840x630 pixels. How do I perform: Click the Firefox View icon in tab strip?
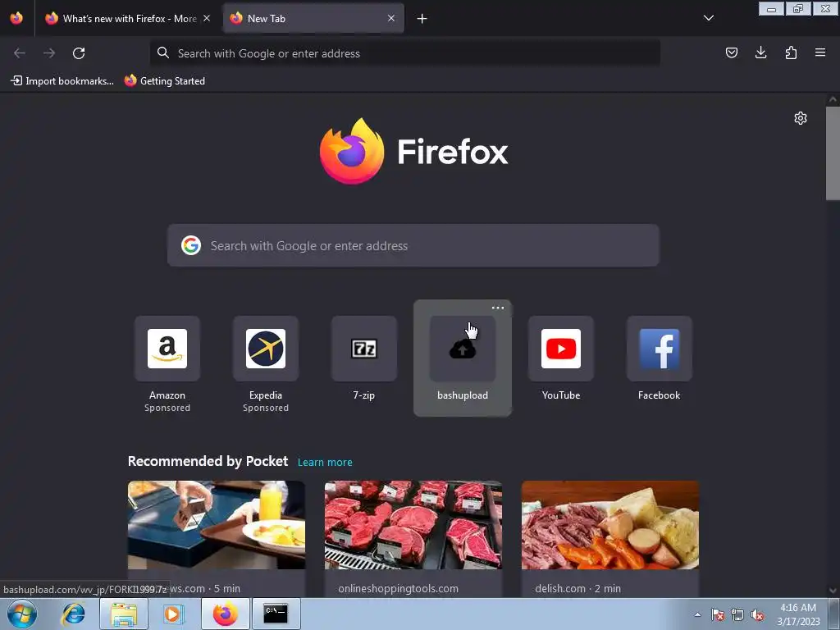16,18
